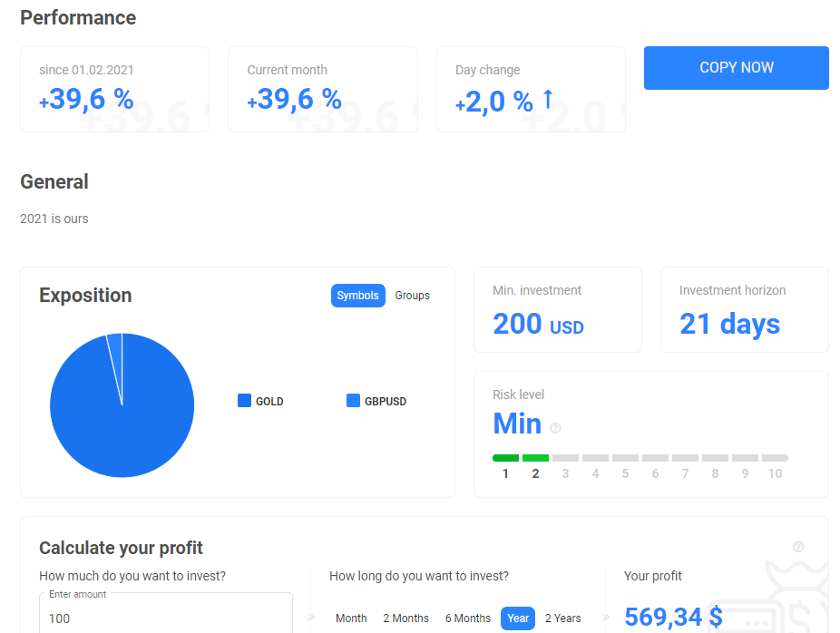Click the 200 USD min investment value

click(538, 324)
